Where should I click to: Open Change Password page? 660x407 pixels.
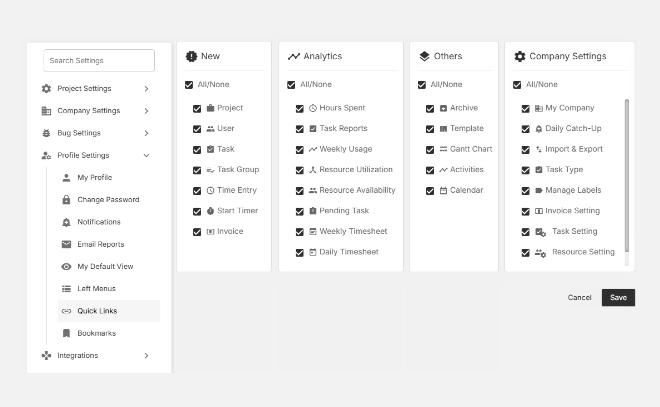click(x=109, y=200)
